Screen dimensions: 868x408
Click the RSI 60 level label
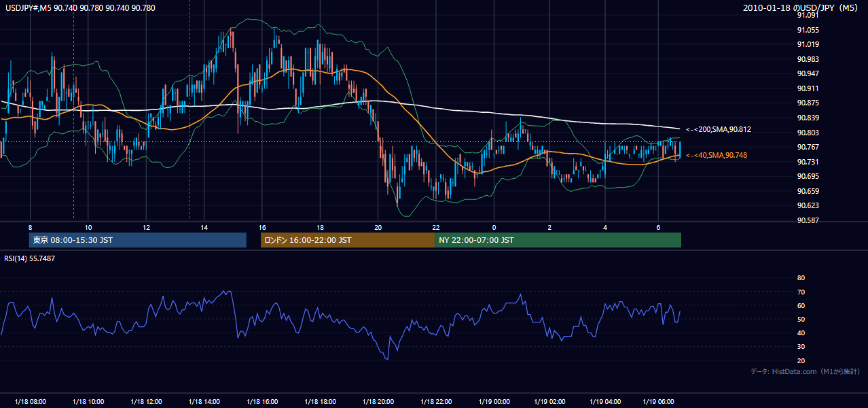pyautogui.click(x=801, y=305)
